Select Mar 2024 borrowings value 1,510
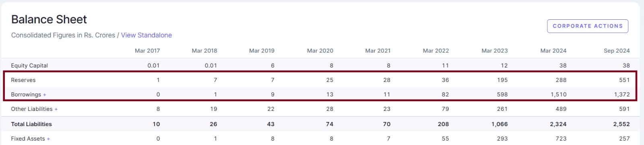The image size is (644, 145). tap(558, 94)
